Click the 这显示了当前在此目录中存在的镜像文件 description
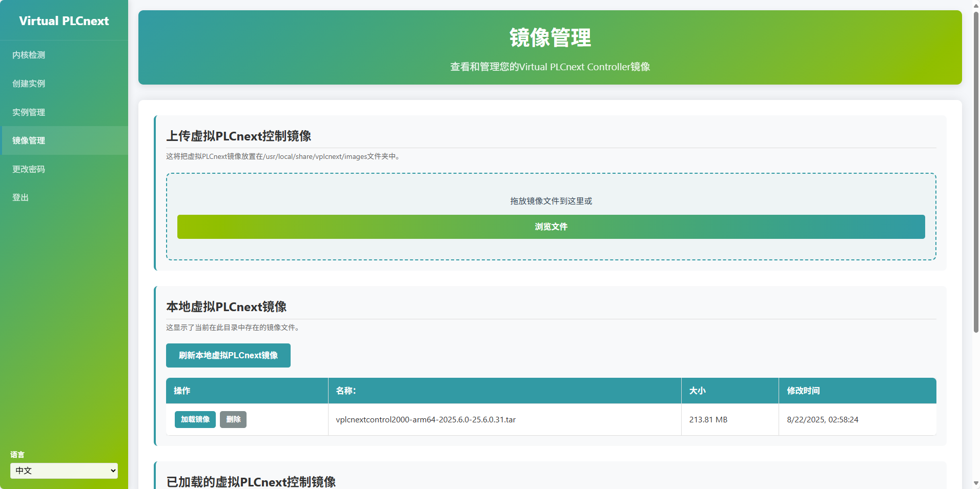The width and height of the screenshot is (980, 489). pos(233,328)
